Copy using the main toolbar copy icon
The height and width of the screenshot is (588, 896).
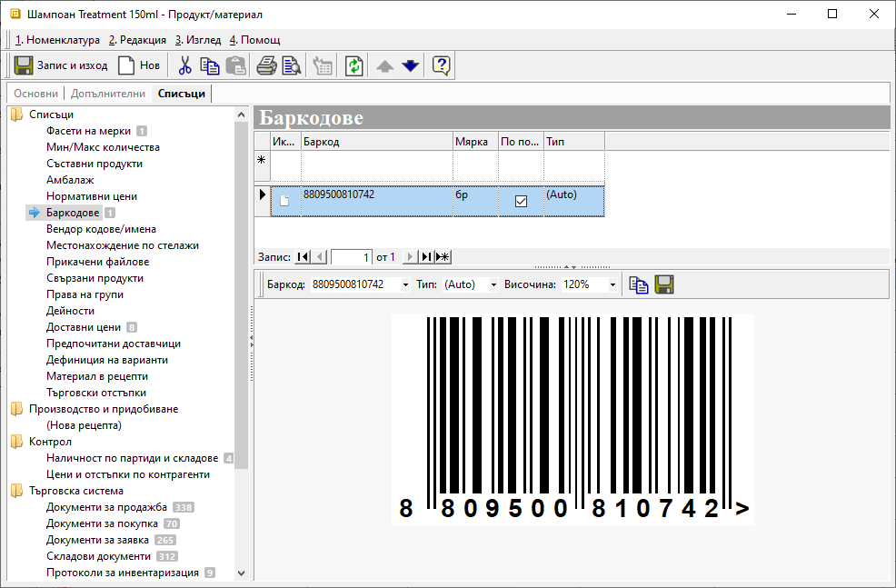(210, 65)
